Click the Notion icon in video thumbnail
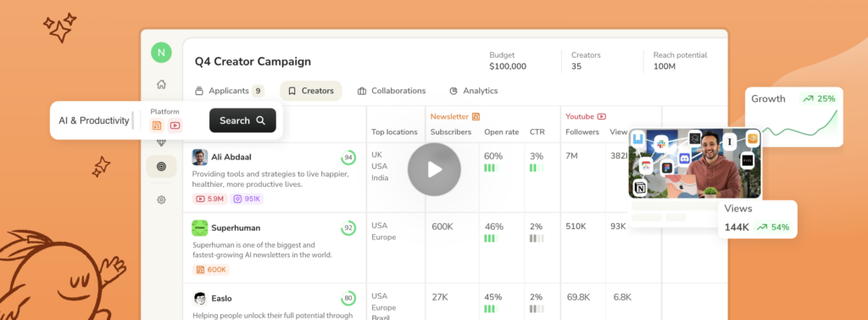 coord(640,188)
